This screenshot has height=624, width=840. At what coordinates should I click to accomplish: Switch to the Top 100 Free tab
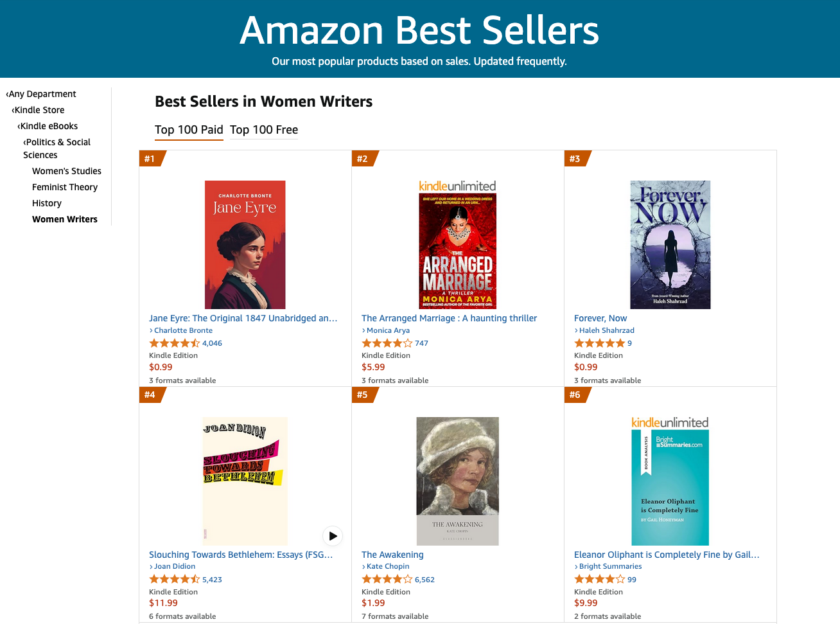(x=264, y=130)
